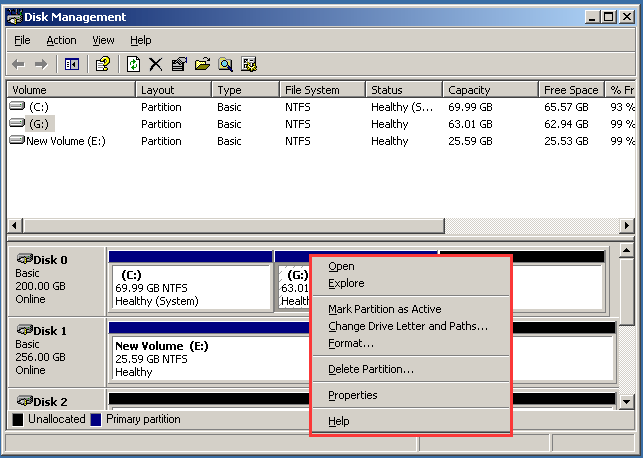Click the Properties toolbar icon

coord(179,64)
